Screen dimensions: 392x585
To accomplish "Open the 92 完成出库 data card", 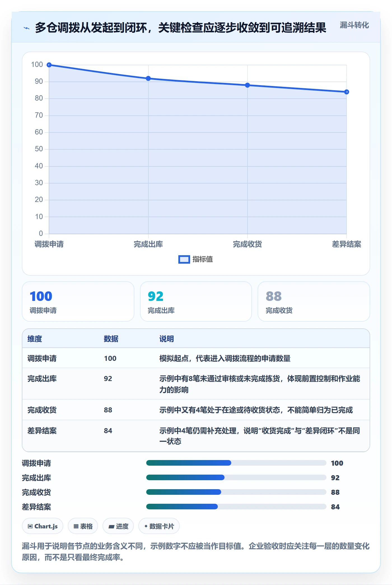I will (x=196, y=301).
